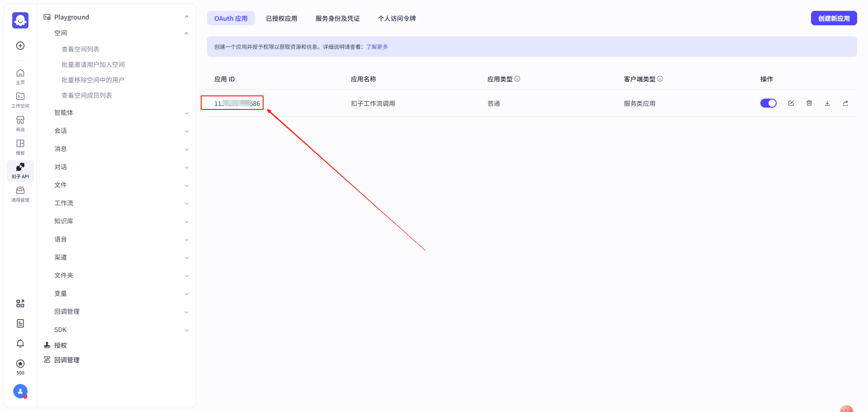Expand the 语音 submenu

coord(187,240)
